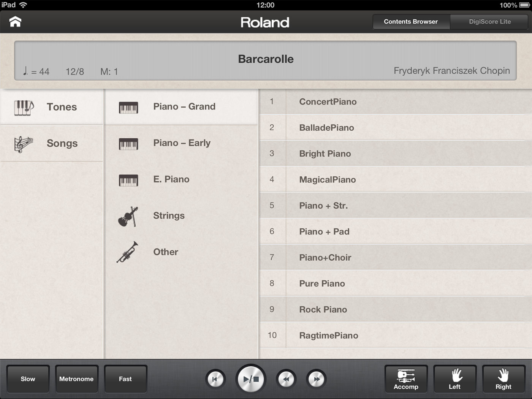This screenshot has height=399, width=532.
Task: Click the 12/8 time signature
Action: click(75, 71)
